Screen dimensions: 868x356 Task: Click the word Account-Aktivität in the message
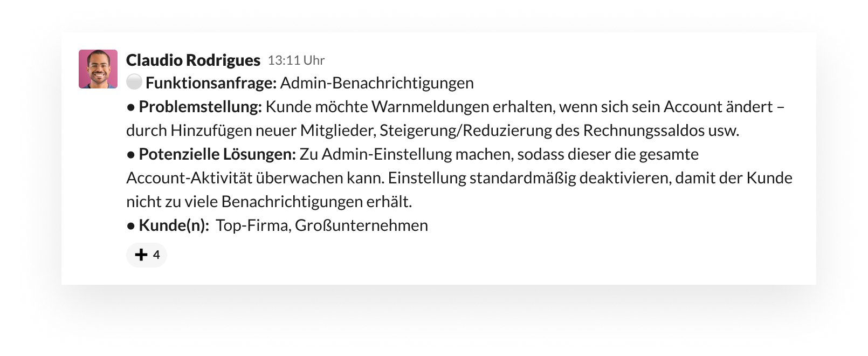pos(189,178)
